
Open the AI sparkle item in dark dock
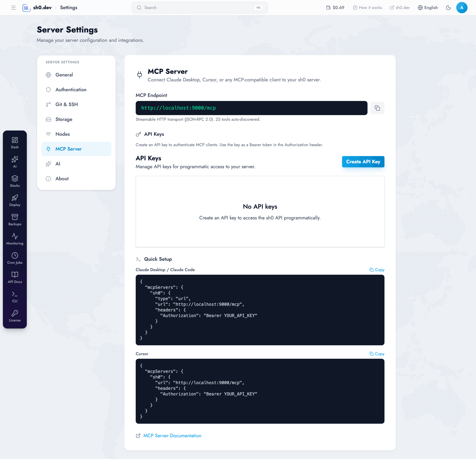point(15,162)
